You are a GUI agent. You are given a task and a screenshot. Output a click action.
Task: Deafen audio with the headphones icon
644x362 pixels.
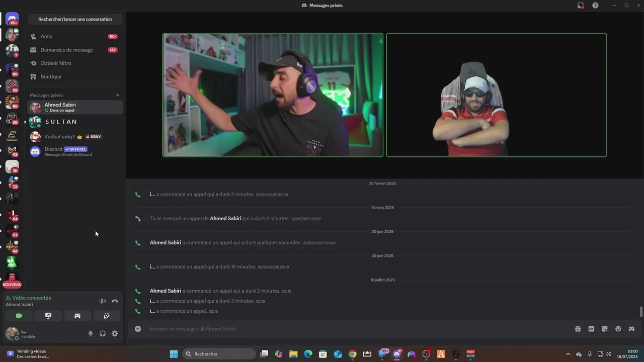click(x=103, y=333)
